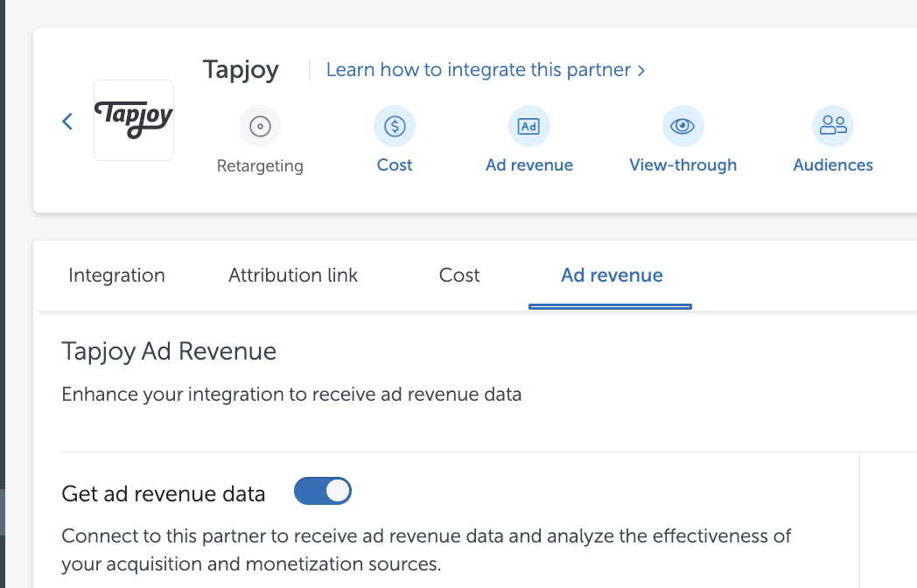Select the Retargeting target icon

pos(260,126)
